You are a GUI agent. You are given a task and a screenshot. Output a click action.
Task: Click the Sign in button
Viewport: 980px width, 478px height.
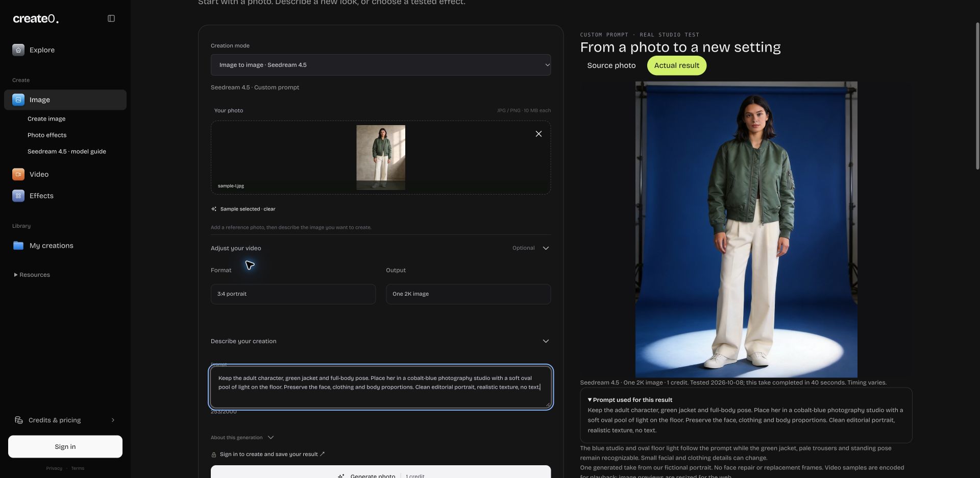click(65, 447)
